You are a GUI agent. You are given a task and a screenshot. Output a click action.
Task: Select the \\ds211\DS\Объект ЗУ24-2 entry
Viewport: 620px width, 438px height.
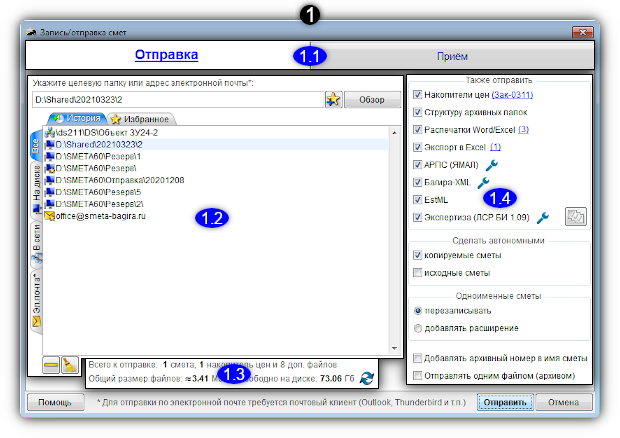pyautogui.click(x=215, y=132)
